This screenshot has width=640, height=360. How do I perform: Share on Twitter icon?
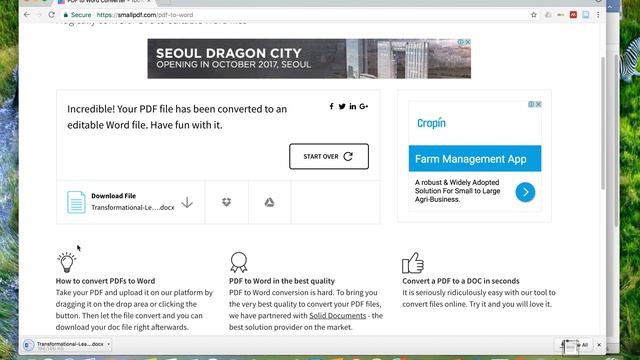coord(342,106)
